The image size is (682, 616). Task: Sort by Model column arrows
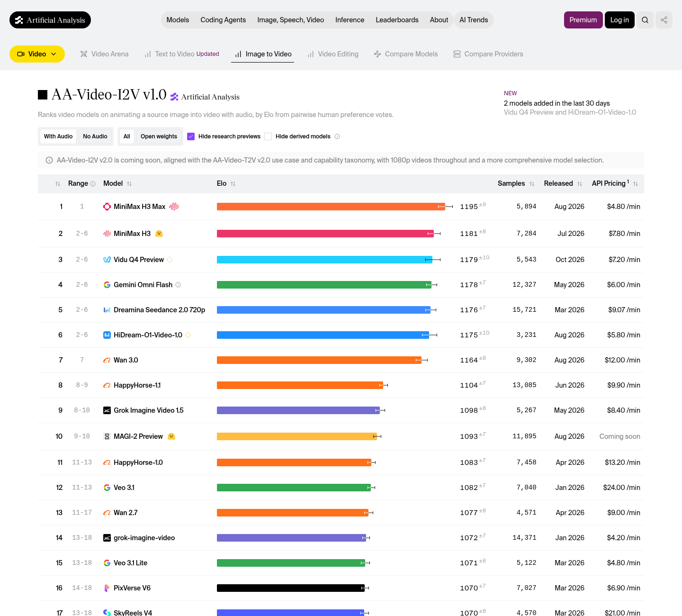pos(129,184)
